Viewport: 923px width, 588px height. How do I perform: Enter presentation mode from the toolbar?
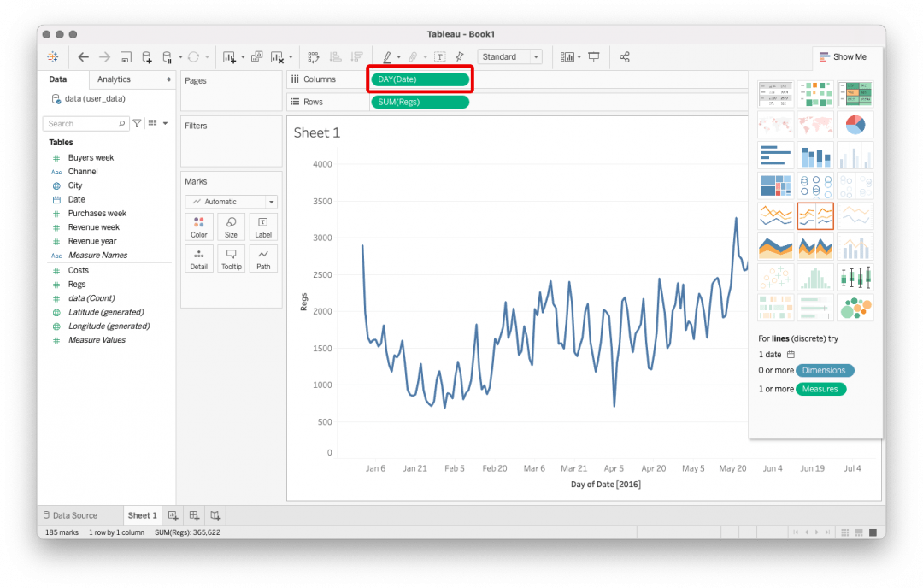595,56
